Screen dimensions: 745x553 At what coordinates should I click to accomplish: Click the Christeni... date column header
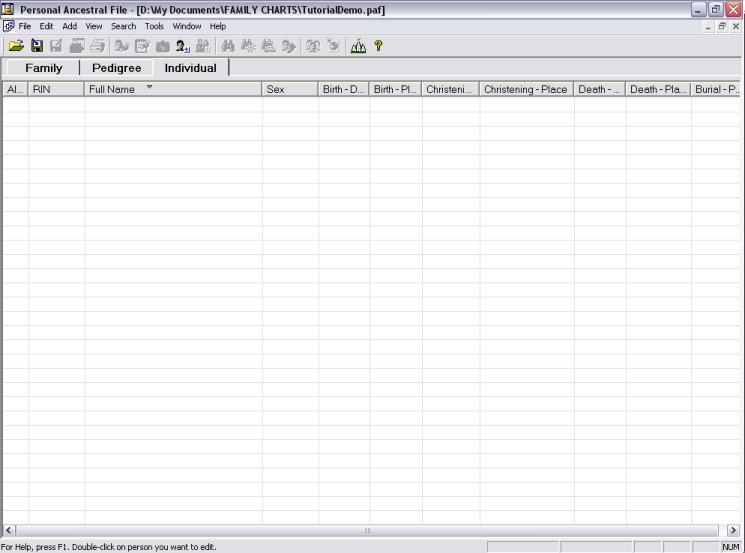(450, 89)
